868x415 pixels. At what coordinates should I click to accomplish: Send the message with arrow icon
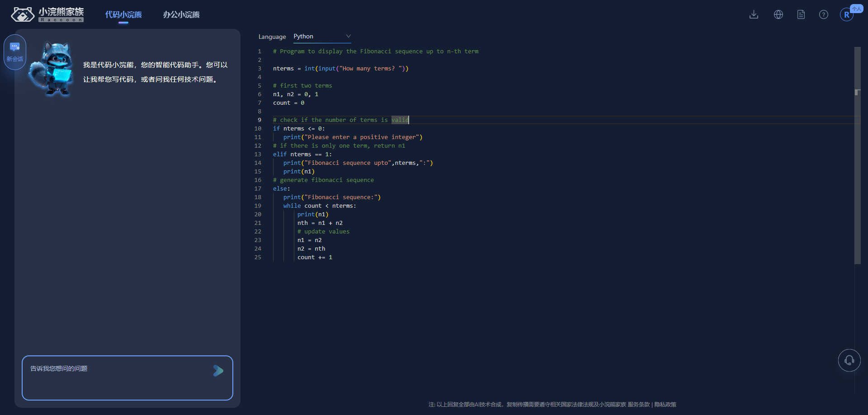coord(218,371)
